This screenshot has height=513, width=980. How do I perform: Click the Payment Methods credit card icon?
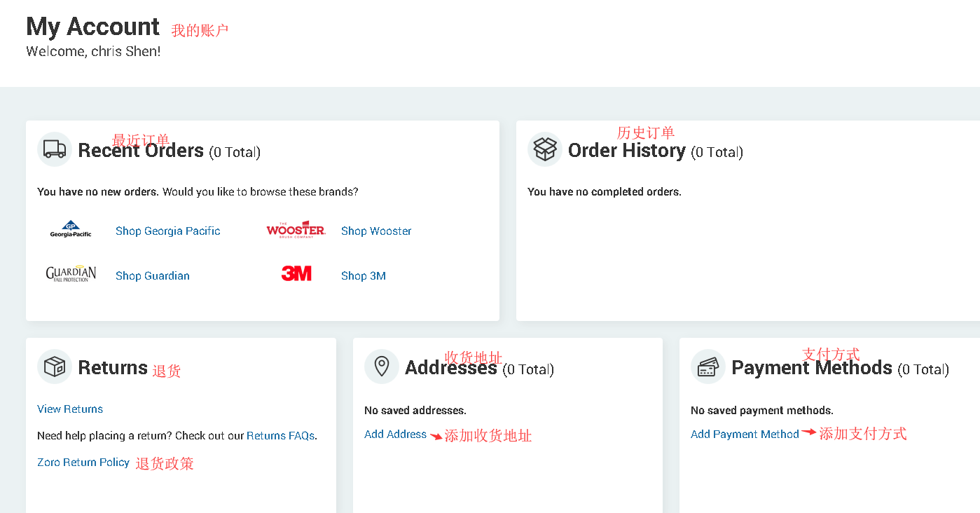(708, 367)
